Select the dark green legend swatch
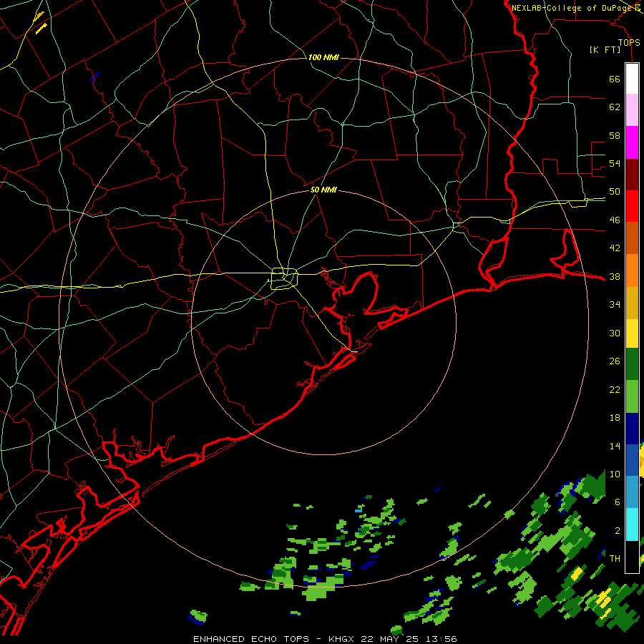The image size is (644, 644). pos(632,364)
